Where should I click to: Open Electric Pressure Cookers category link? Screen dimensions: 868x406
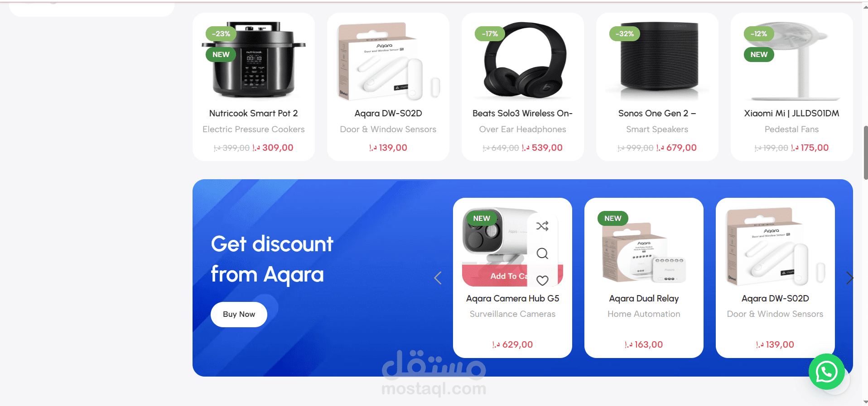tap(253, 129)
